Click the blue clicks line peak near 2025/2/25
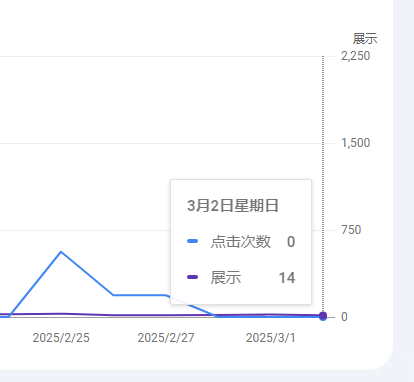The height and width of the screenshot is (382, 414). [61, 252]
